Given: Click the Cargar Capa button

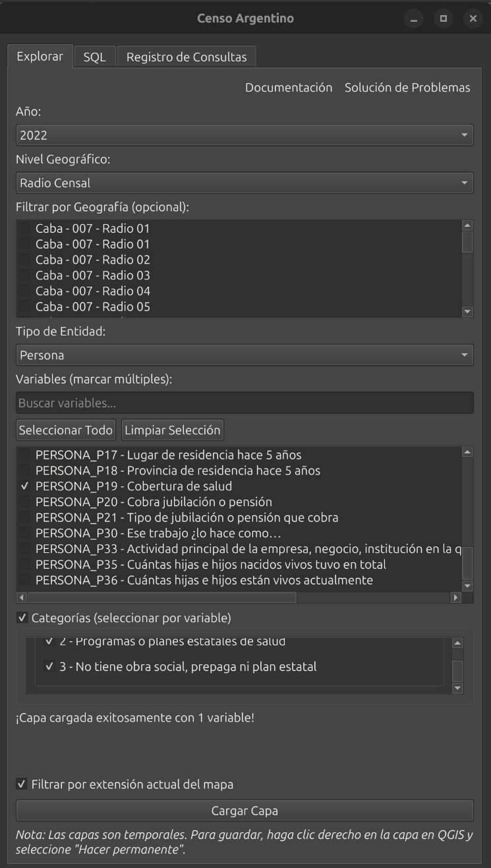Looking at the screenshot, I should (244, 811).
